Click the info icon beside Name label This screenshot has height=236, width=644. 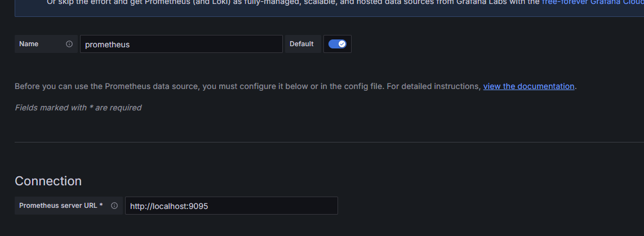[x=69, y=44]
